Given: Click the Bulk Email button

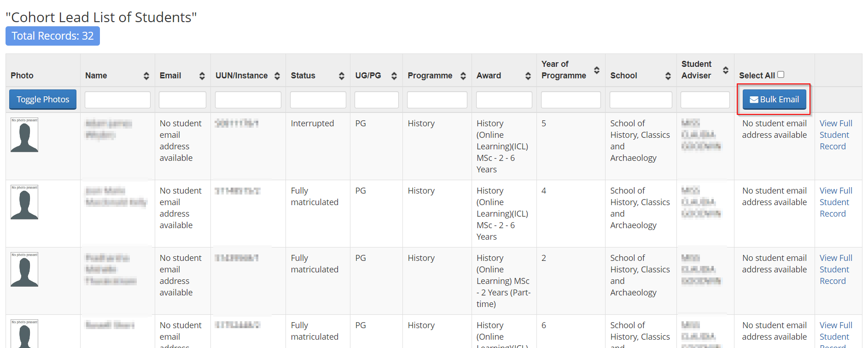Looking at the screenshot, I should point(774,100).
